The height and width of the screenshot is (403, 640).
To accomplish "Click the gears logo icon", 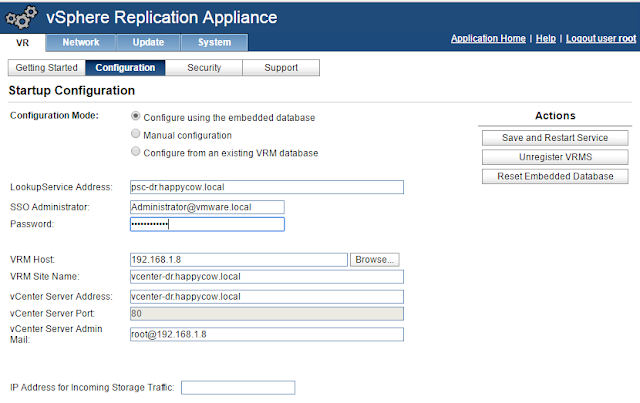I will (x=21, y=17).
